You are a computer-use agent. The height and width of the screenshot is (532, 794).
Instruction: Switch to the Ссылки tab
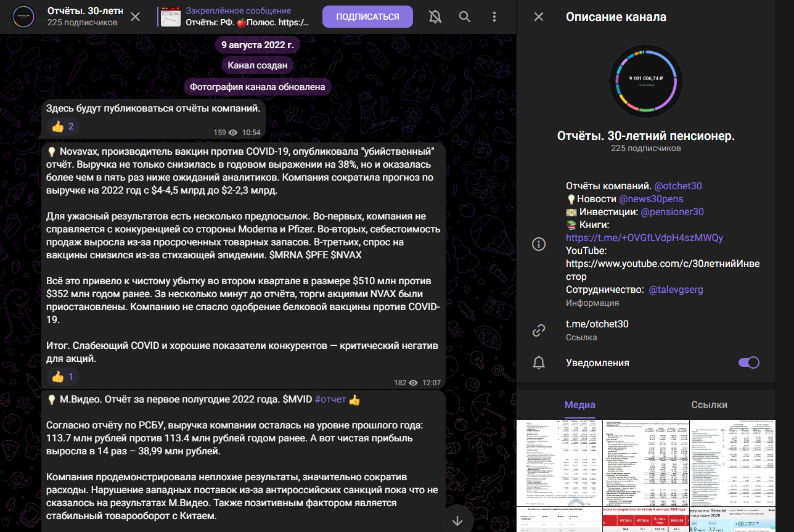click(x=709, y=405)
